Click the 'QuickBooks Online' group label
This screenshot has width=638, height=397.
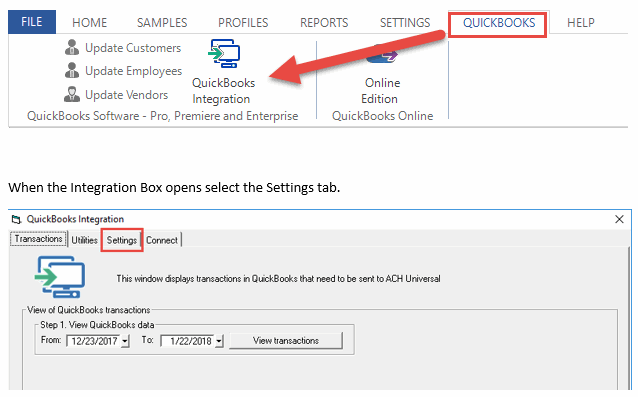(382, 116)
